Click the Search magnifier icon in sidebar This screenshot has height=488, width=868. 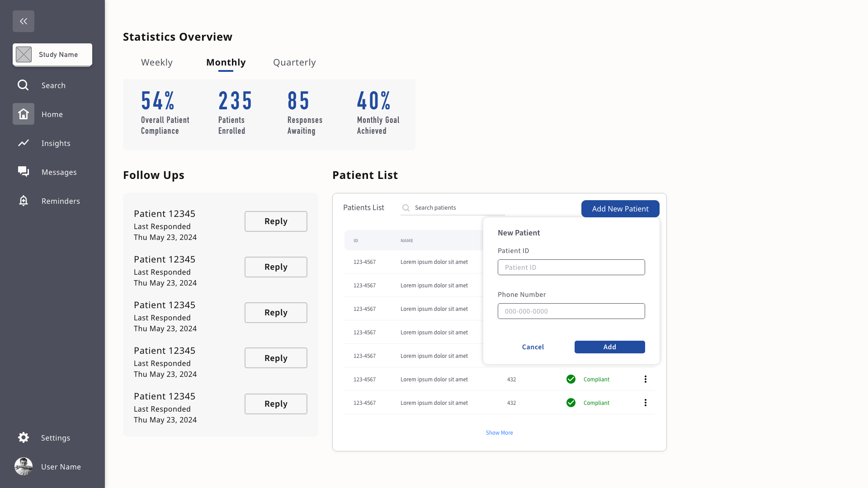[x=23, y=85]
